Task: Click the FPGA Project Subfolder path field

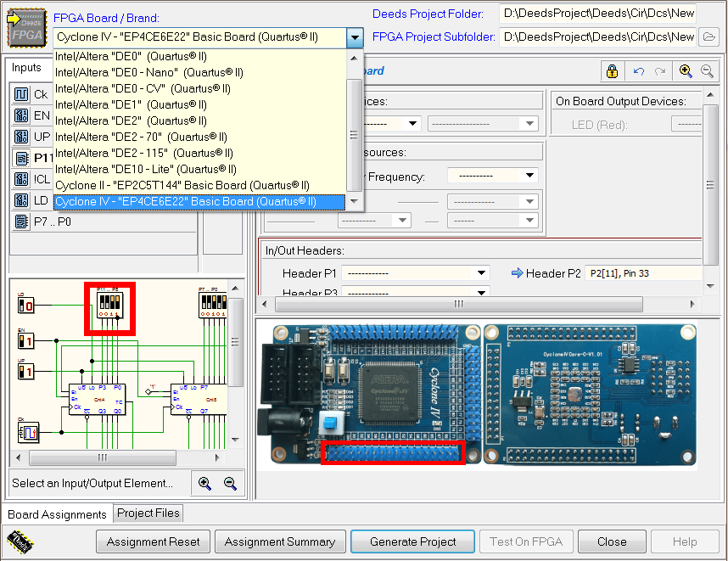Action: click(599, 36)
